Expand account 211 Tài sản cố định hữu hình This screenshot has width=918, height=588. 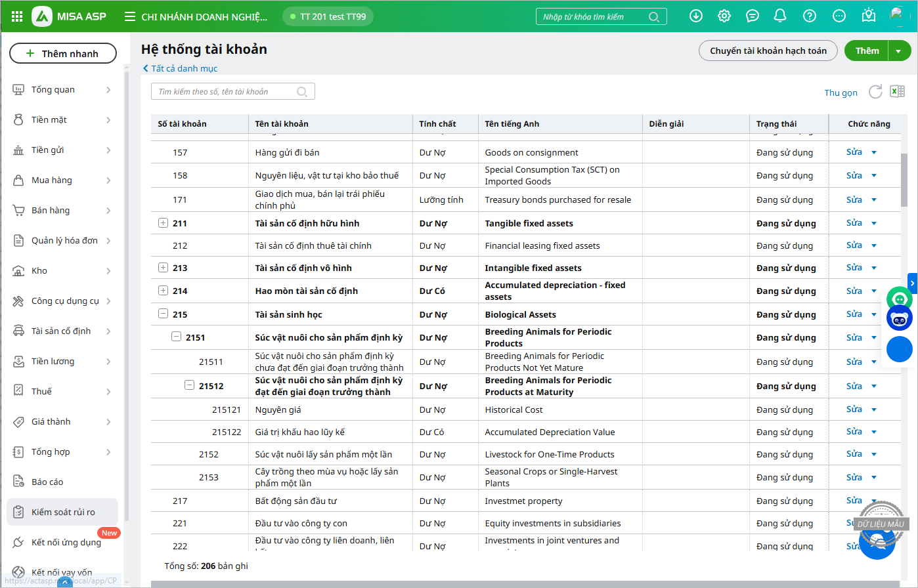click(164, 223)
